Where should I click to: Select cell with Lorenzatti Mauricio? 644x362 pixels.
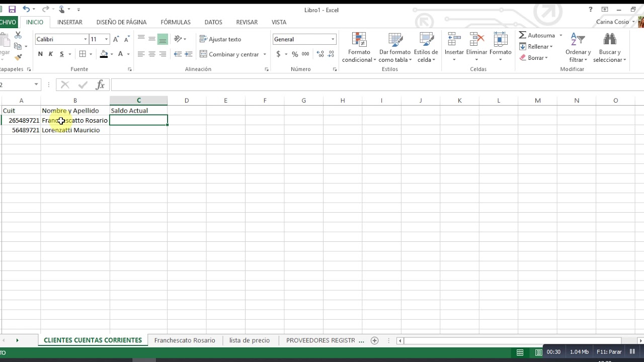tap(75, 130)
